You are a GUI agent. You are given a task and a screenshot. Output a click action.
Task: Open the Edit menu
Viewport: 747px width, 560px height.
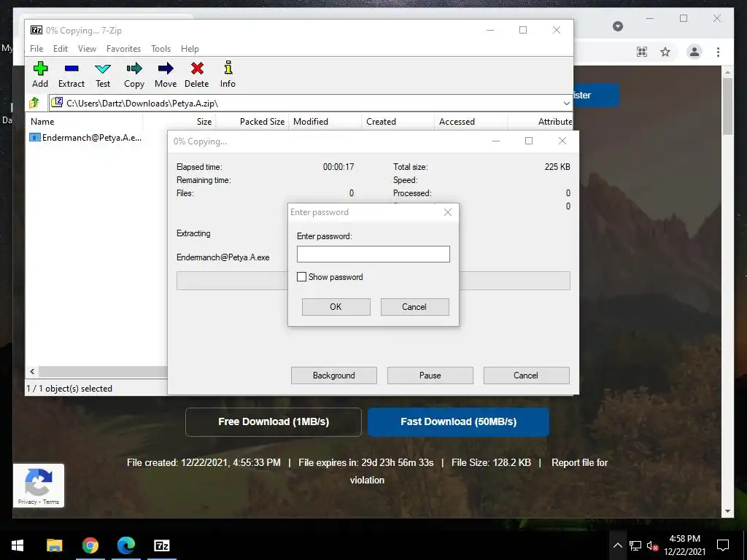pos(60,49)
